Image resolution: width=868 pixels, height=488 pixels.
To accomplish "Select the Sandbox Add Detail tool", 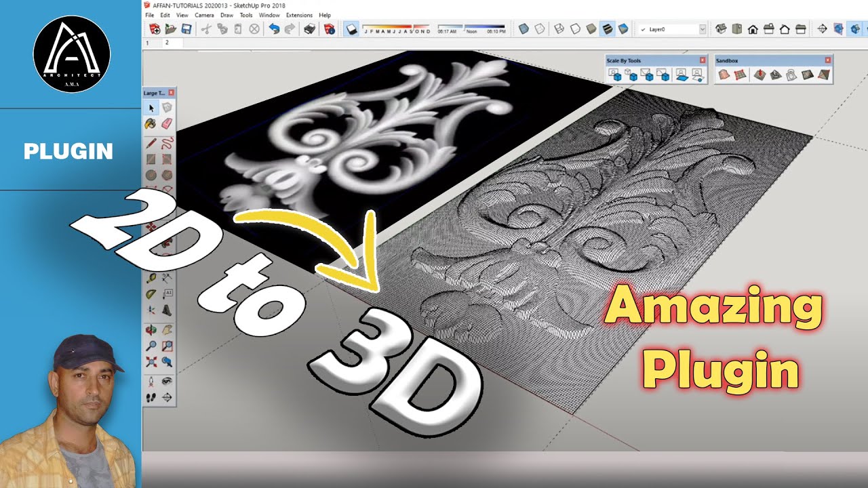I will point(808,75).
